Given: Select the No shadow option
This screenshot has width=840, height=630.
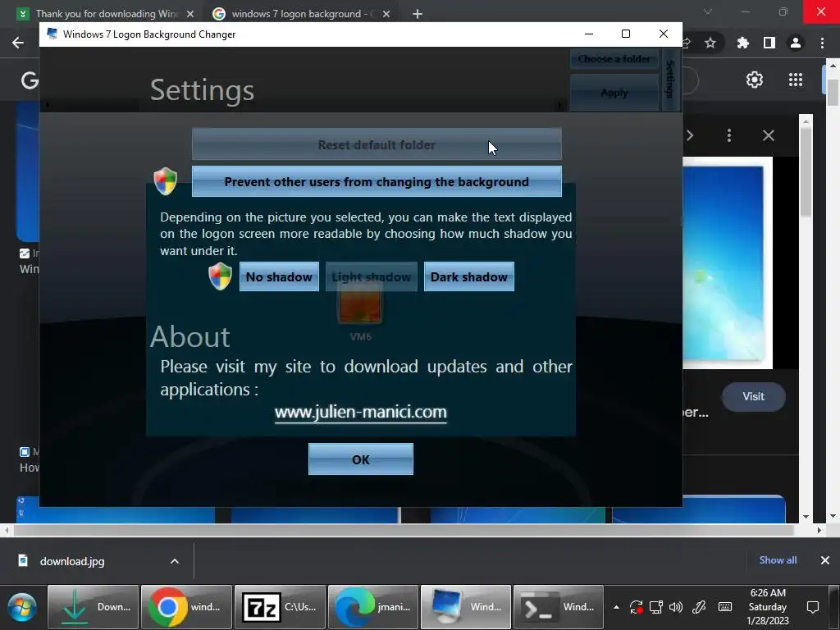Looking at the screenshot, I should pyautogui.click(x=279, y=277).
